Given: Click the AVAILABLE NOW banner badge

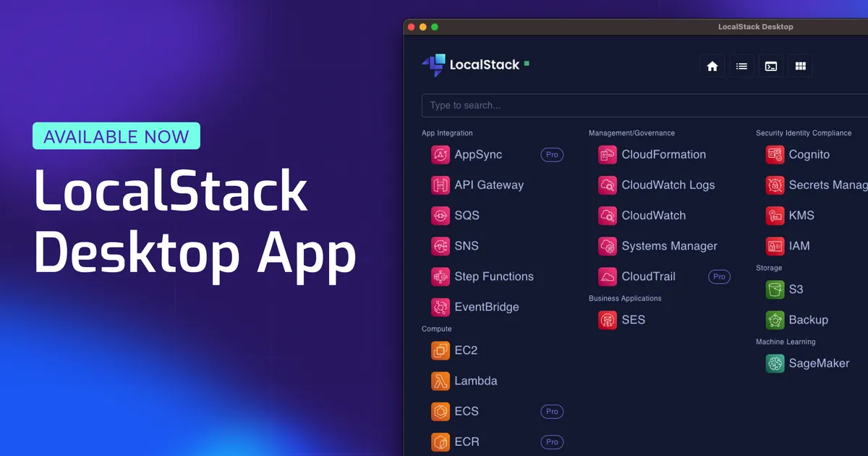Looking at the screenshot, I should (116, 136).
